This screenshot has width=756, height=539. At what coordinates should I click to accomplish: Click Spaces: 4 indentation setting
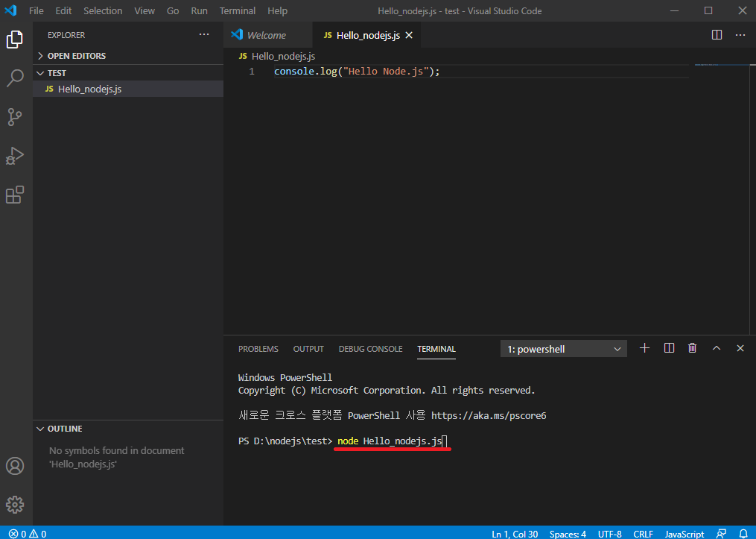coord(568,534)
